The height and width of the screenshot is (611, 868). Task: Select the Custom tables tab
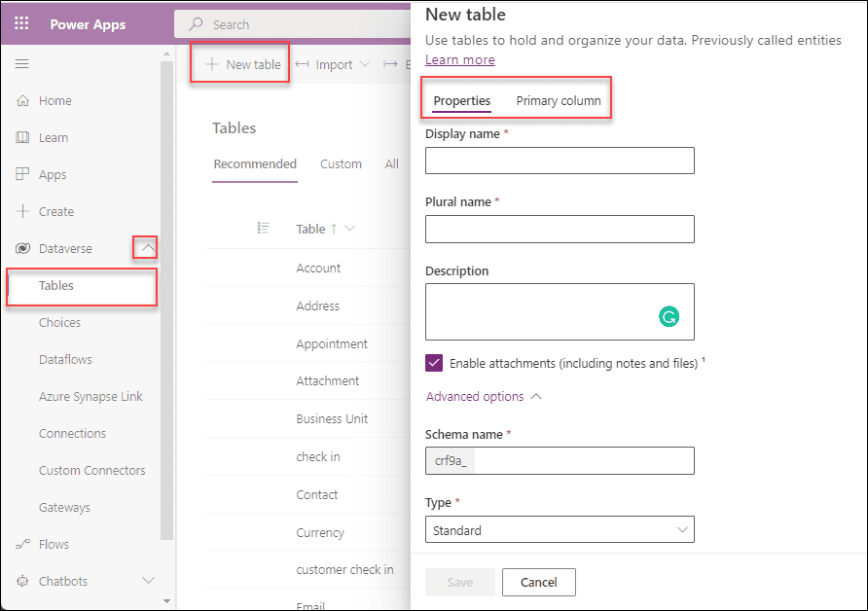click(x=341, y=164)
